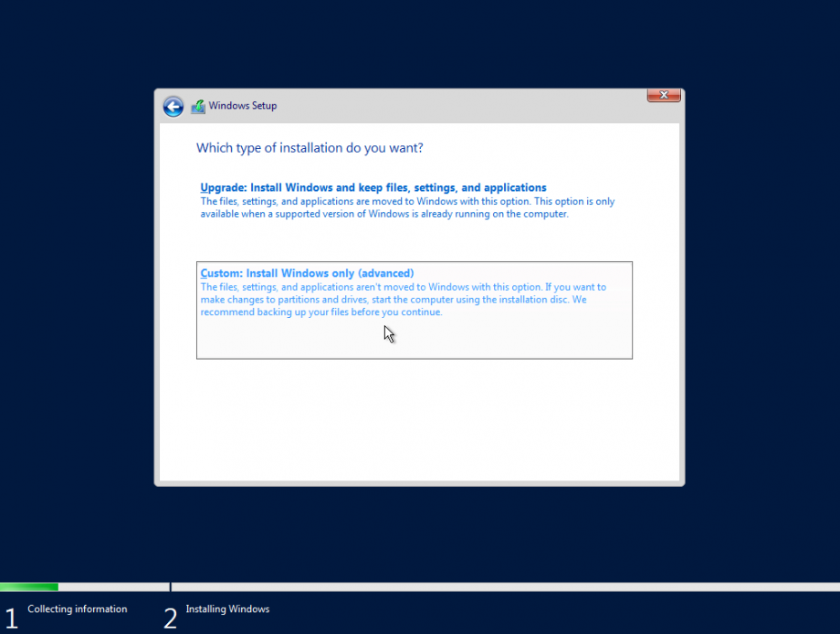Viewport: 840px width, 634px height.
Task: Click the back arrow navigation icon
Action: coord(173,106)
